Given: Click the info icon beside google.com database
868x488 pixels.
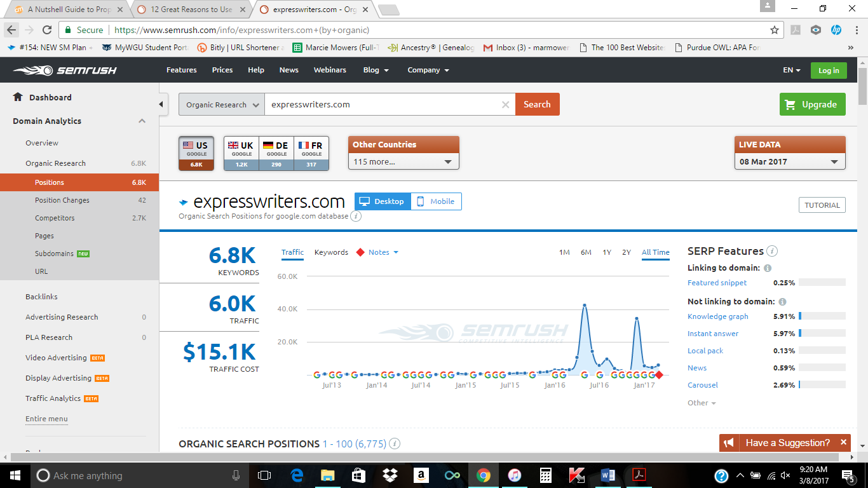Looking at the screenshot, I should (356, 216).
